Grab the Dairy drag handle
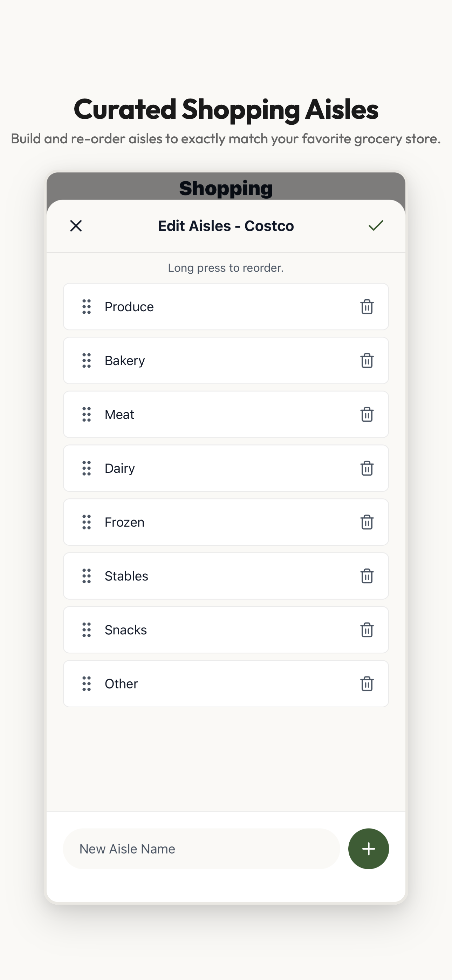The height and width of the screenshot is (980, 452). pyautogui.click(x=87, y=468)
